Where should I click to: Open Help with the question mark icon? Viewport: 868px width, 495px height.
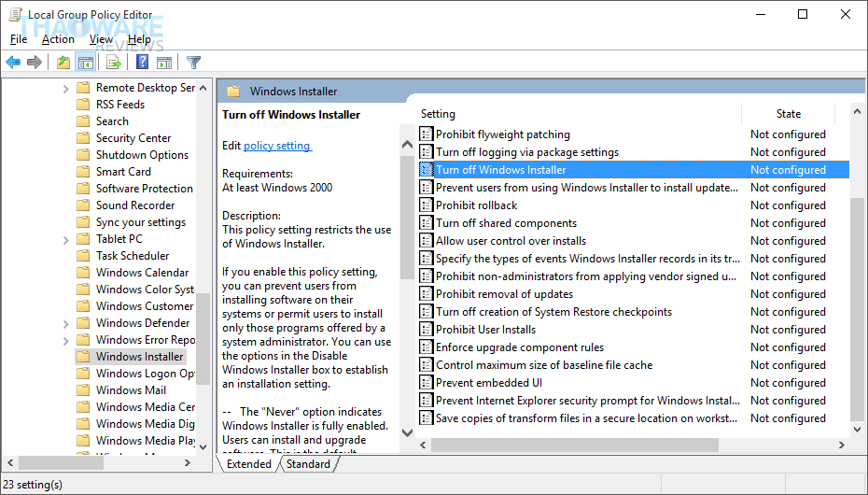point(143,63)
